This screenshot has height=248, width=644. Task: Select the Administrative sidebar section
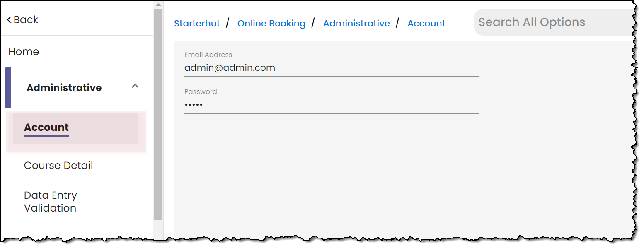coord(64,88)
